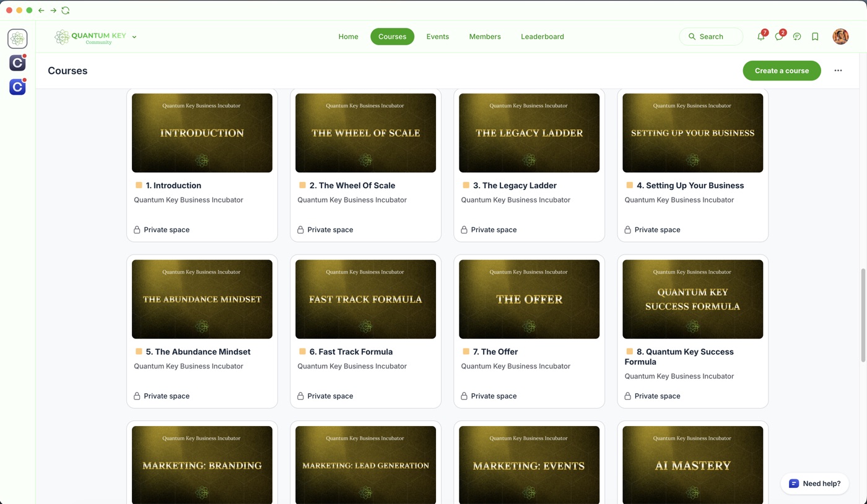Click the lock icon on The Abundance Mindset card
Image resolution: width=867 pixels, height=504 pixels.
coord(137,396)
